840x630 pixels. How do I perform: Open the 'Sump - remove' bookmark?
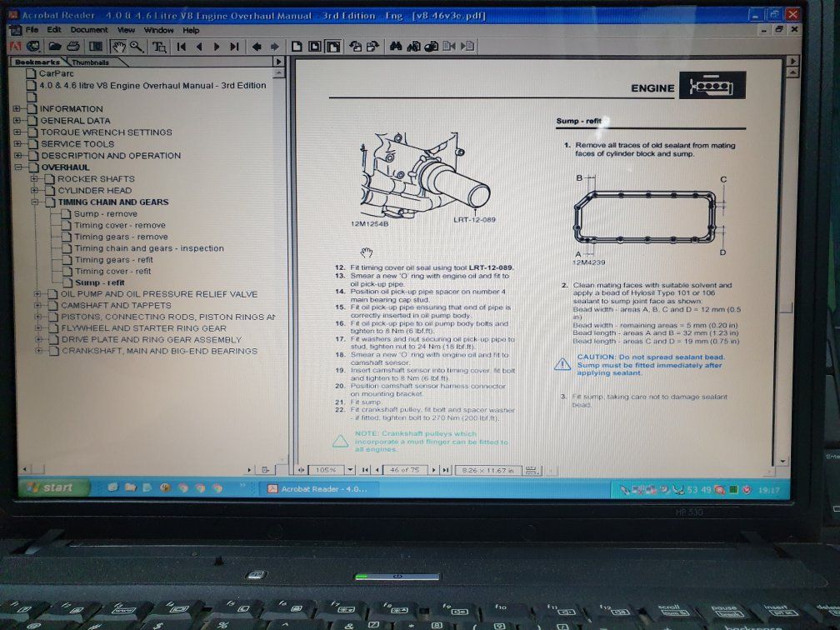tap(106, 213)
